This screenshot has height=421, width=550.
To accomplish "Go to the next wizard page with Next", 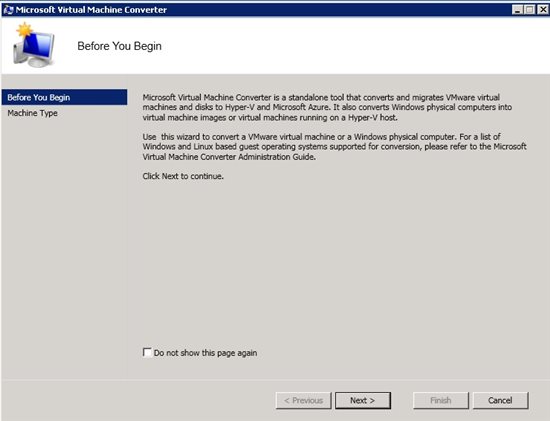I will point(363,400).
